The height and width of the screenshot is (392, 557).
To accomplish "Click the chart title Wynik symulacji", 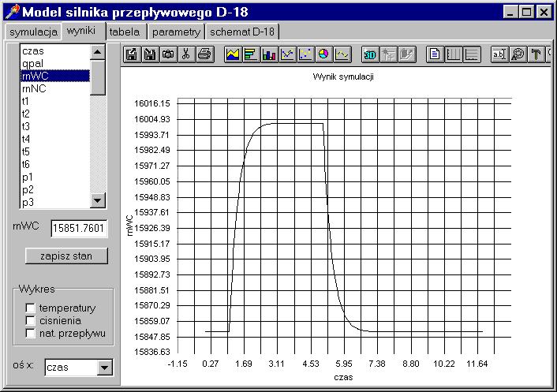I will point(343,77).
